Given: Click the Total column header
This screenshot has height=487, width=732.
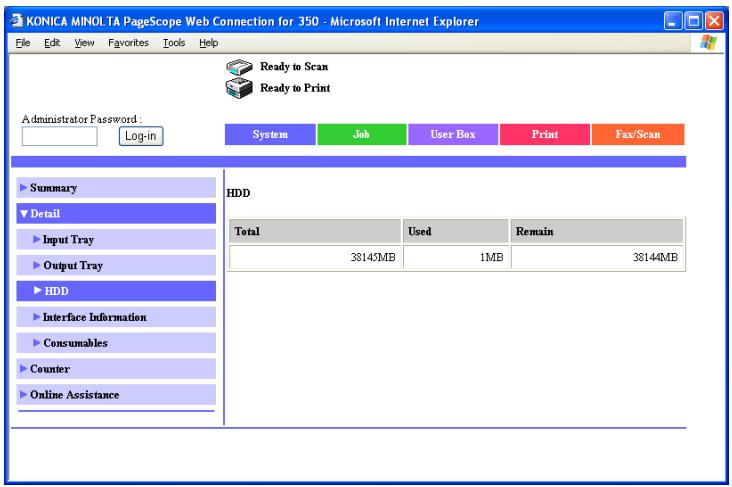Looking at the screenshot, I should pos(315,231).
